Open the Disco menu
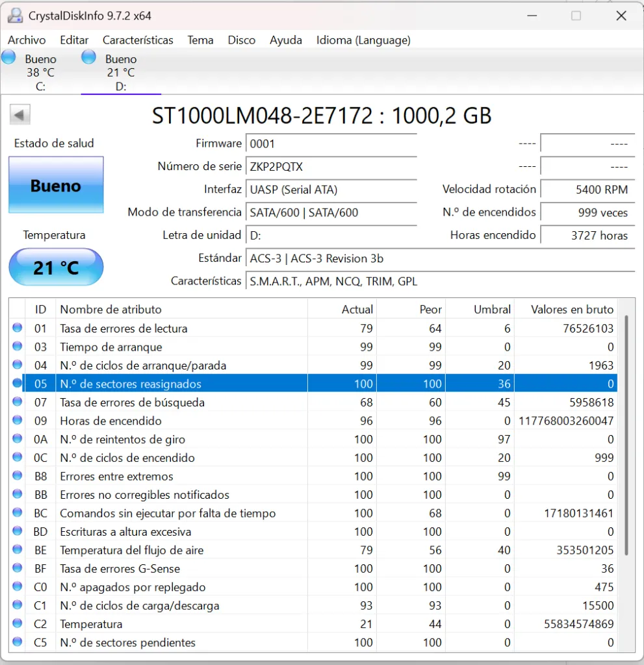The image size is (644, 665). pos(242,40)
